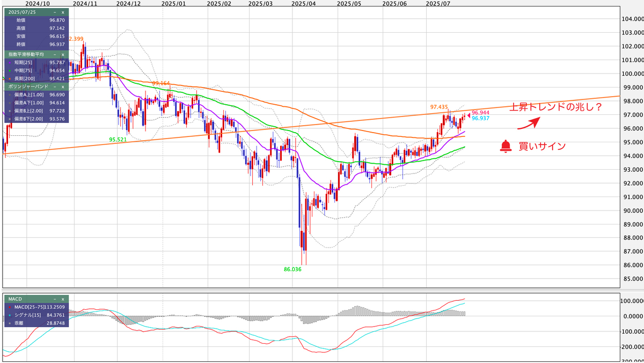644x363 pixels.
Task: Close the ボリンジャーバンド panel
Action: (62, 86)
